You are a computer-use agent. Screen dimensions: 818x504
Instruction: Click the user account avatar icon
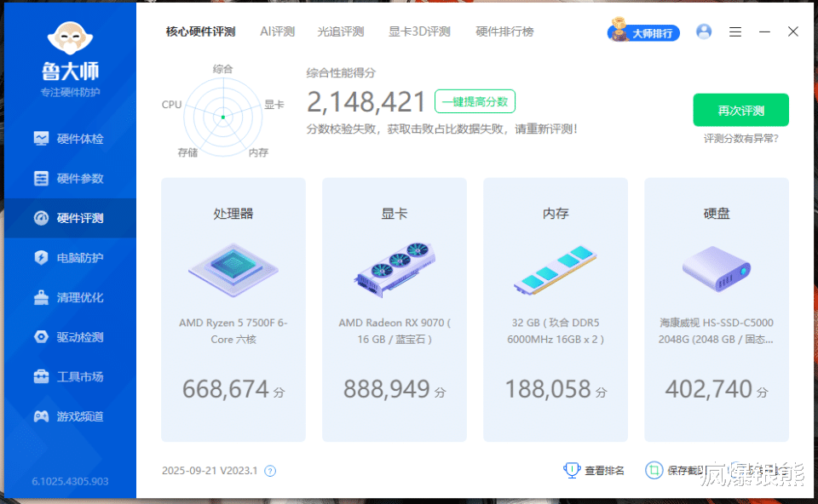click(x=704, y=31)
